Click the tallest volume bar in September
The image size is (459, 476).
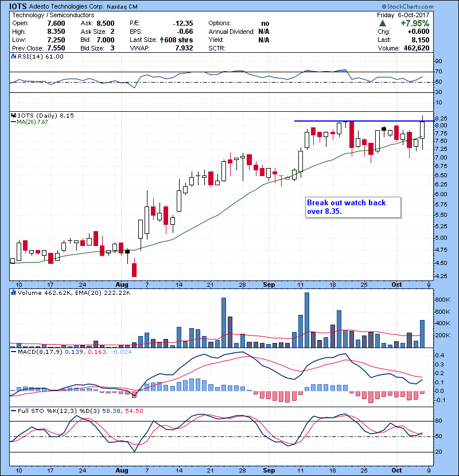(307, 319)
